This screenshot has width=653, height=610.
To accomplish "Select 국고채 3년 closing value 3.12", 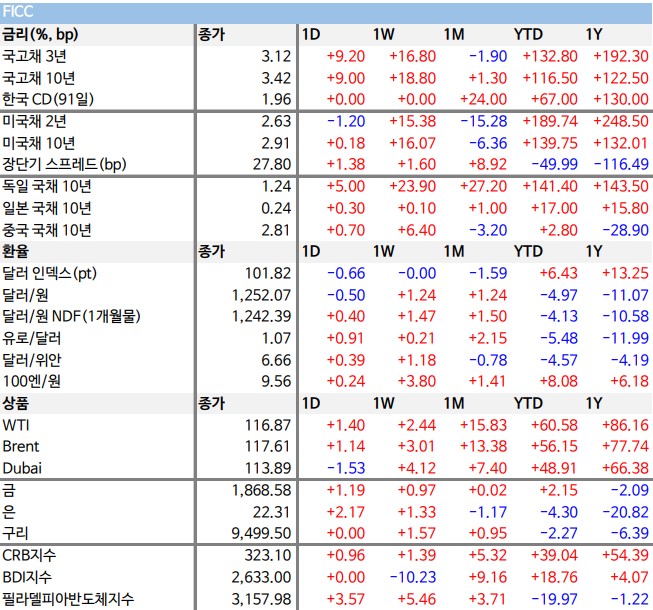I will point(276,56).
